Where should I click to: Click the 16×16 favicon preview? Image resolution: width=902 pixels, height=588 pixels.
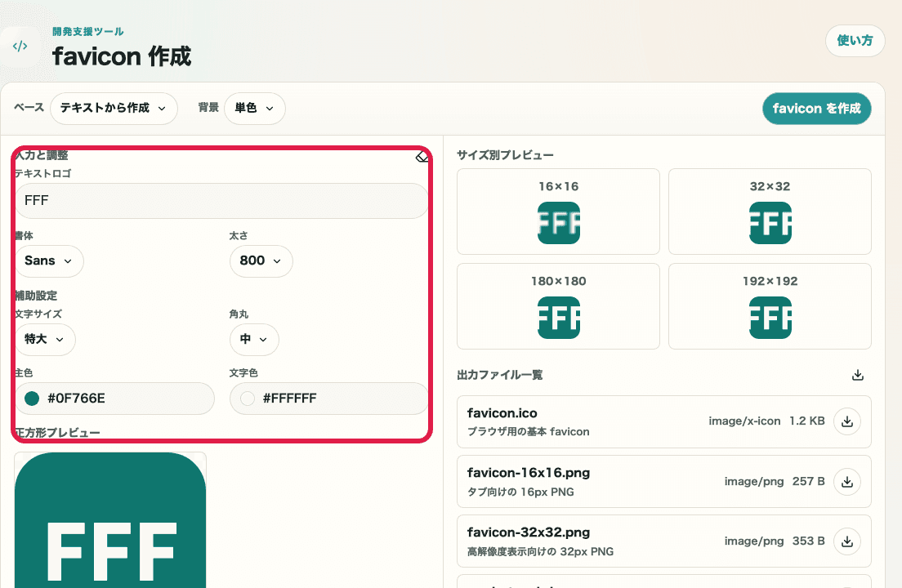[558, 222]
